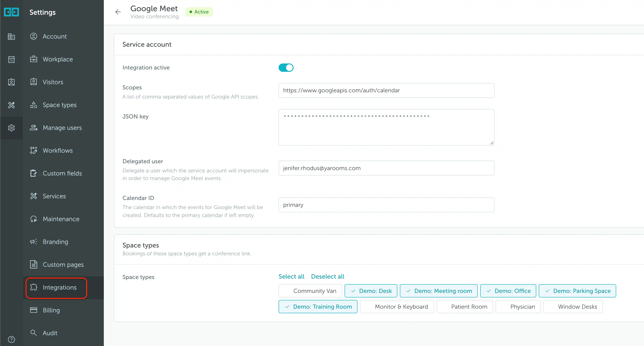
Task: Click into the Delegated user field
Action: (386, 168)
